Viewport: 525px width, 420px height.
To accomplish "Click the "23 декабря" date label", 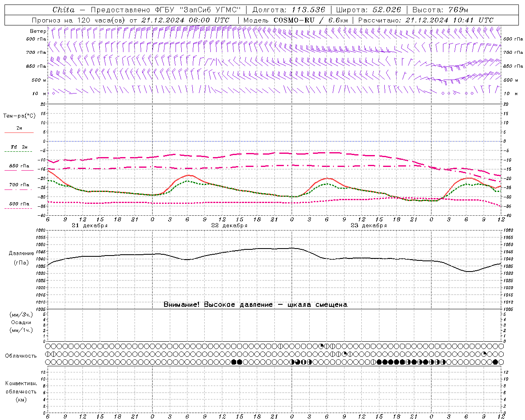I will pyautogui.click(x=369, y=226).
